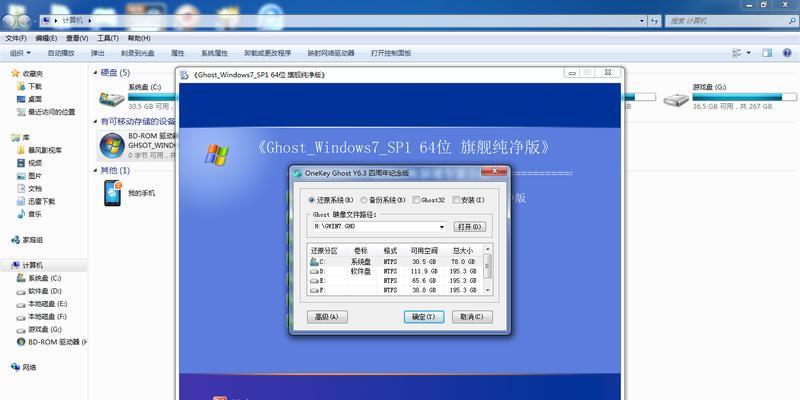Click the 取消(C) cancel button
The width and height of the screenshot is (800, 400).
point(472,317)
